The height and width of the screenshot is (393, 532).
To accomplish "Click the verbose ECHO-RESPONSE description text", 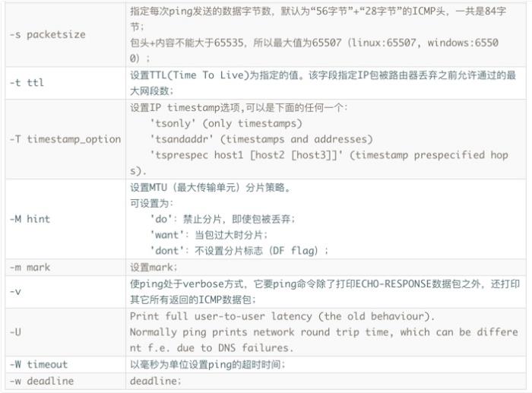I will (x=325, y=292).
